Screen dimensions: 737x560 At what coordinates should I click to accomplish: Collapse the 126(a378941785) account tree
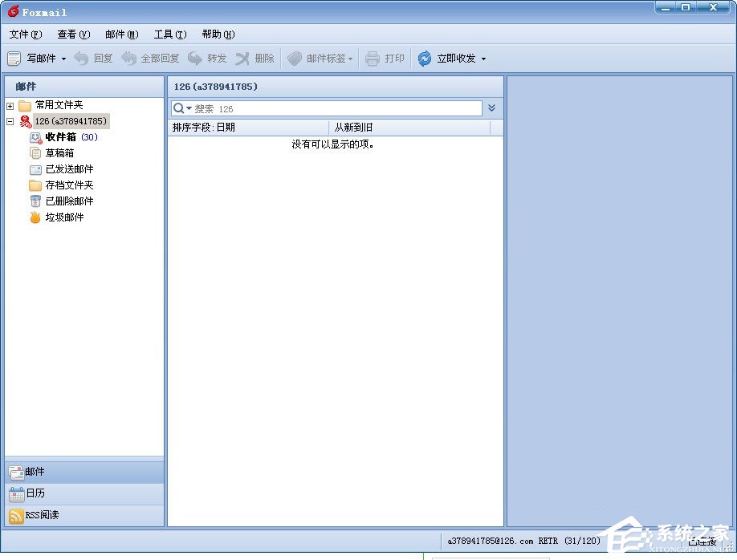tap(9, 121)
